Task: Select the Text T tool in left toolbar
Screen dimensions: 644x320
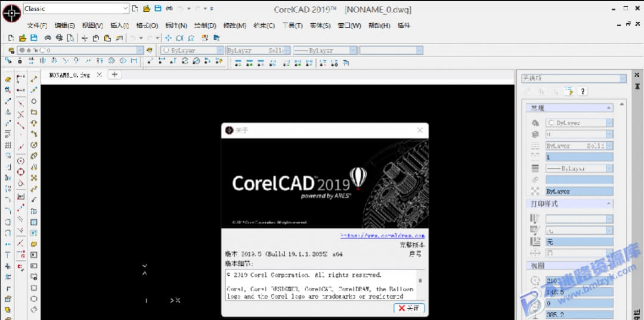Action: tap(7, 255)
